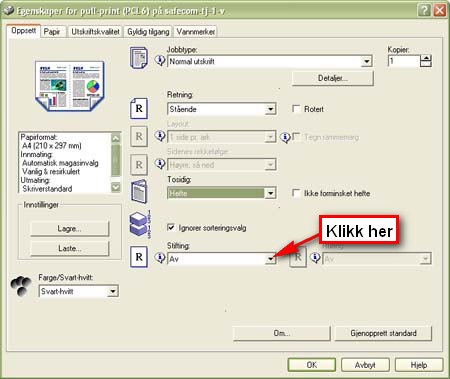Click the Stifting R page icon
The height and width of the screenshot is (379, 450).
pos(139,257)
